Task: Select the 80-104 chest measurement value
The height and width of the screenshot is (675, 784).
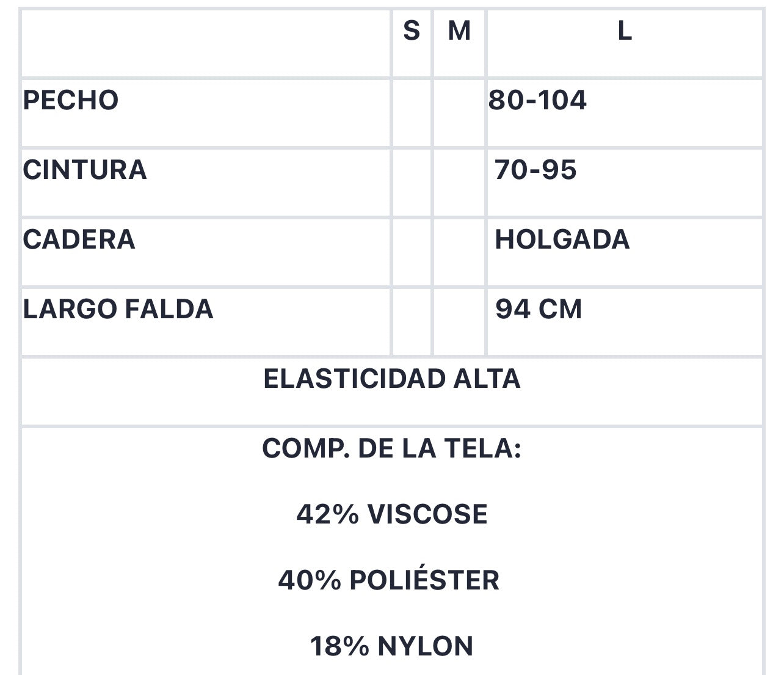Action: (x=537, y=100)
